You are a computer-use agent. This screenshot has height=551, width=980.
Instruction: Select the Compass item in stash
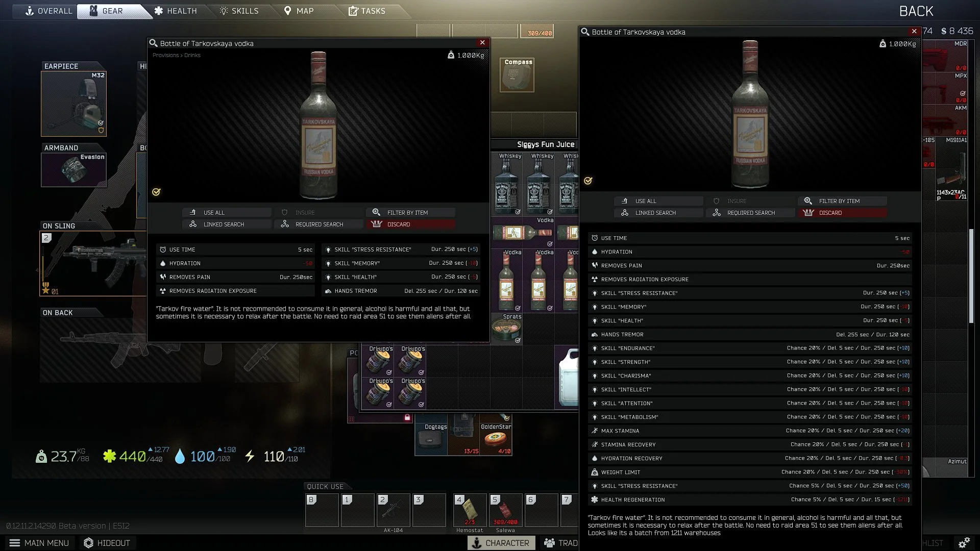pos(517,75)
